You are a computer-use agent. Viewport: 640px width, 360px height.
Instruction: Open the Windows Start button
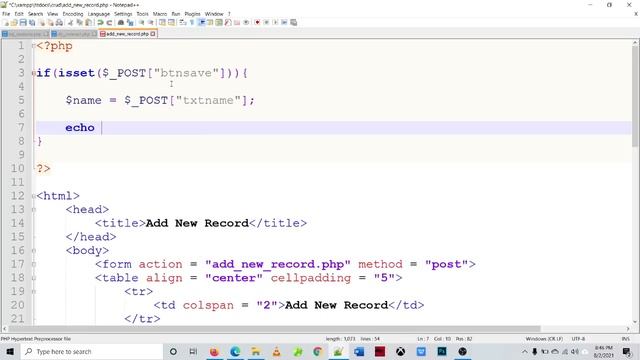click(x=10, y=351)
